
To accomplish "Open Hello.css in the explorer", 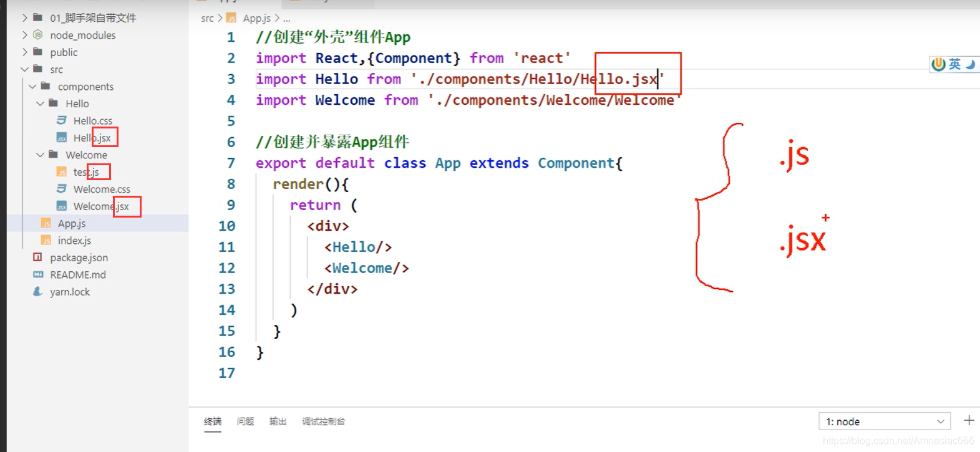I will (93, 121).
